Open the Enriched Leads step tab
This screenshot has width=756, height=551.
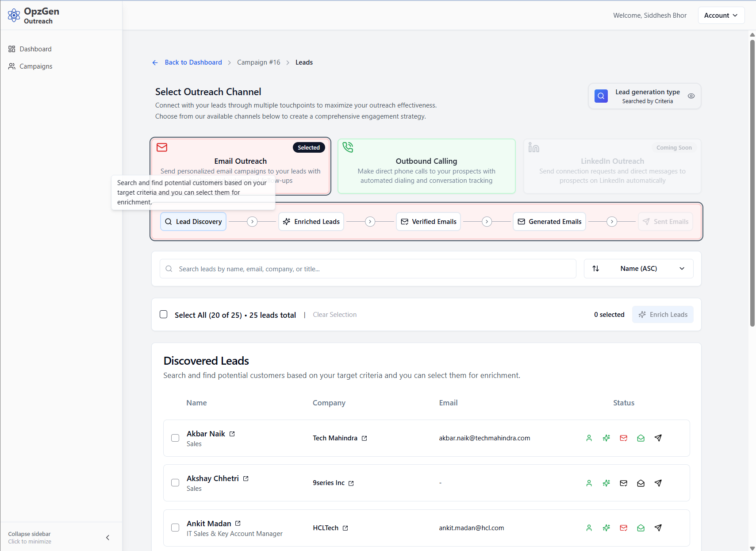click(311, 222)
